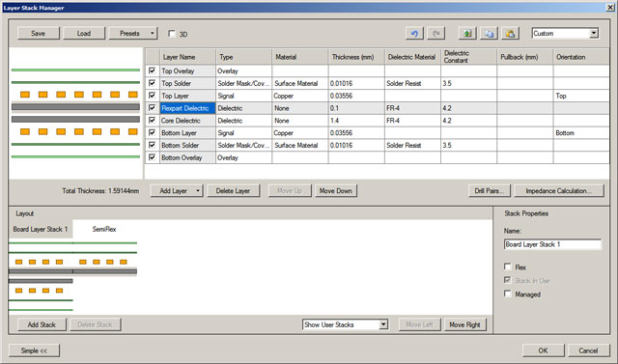Click the Top Layer name cell

click(187, 96)
